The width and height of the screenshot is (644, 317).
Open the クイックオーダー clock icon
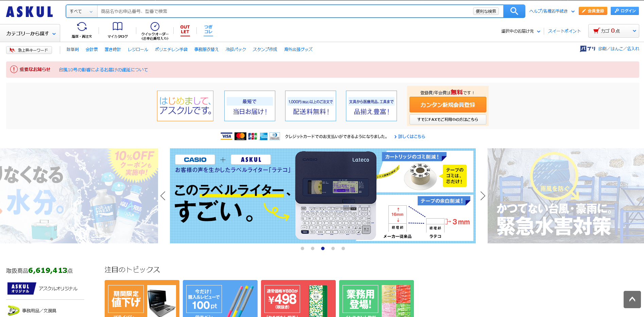click(x=155, y=26)
